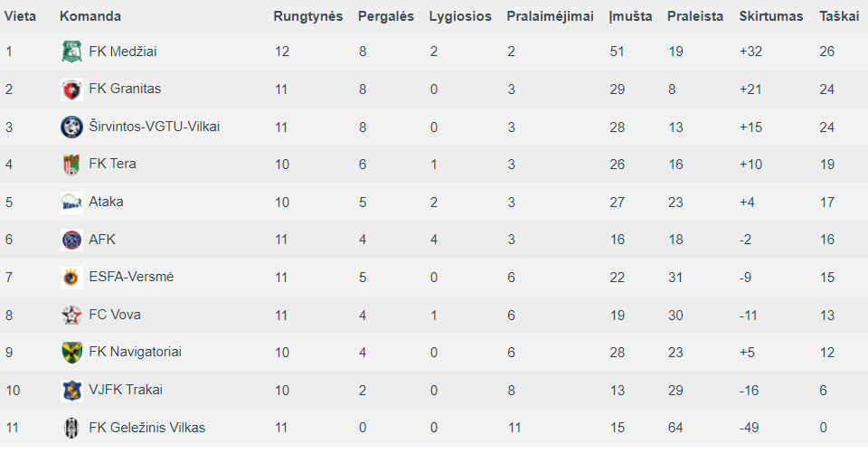This screenshot has width=868, height=453.
Task: Click the FK Medžiai team logo
Action: tap(71, 52)
